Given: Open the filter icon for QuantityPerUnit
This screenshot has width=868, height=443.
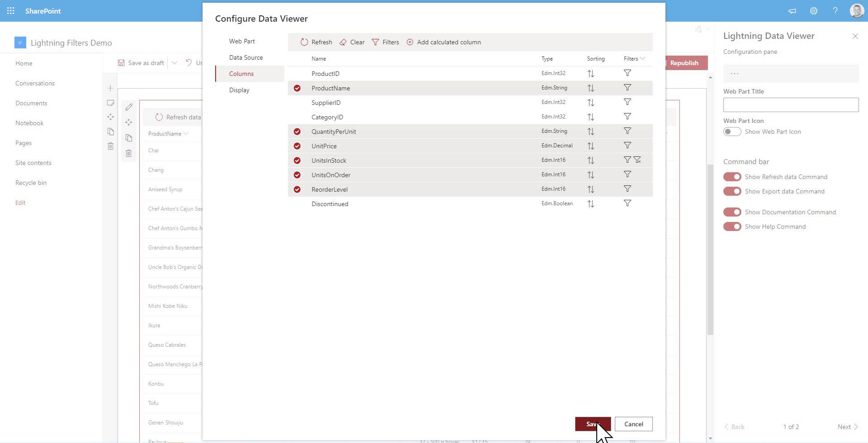Looking at the screenshot, I should pyautogui.click(x=627, y=131).
